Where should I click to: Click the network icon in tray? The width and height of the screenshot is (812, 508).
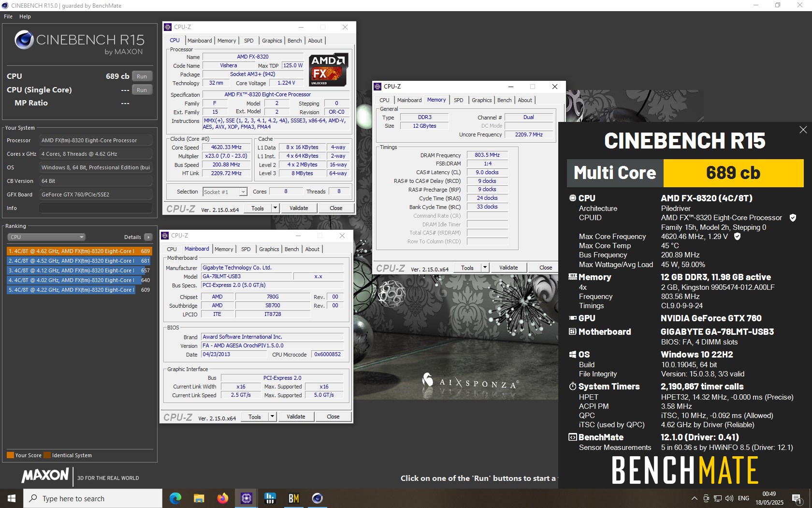pyautogui.click(x=718, y=498)
